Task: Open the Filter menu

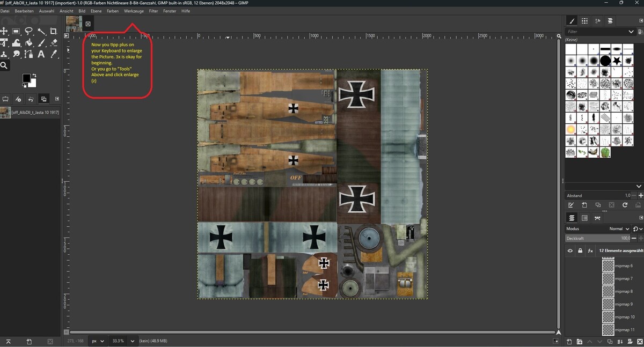Action: click(x=153, y=11)
